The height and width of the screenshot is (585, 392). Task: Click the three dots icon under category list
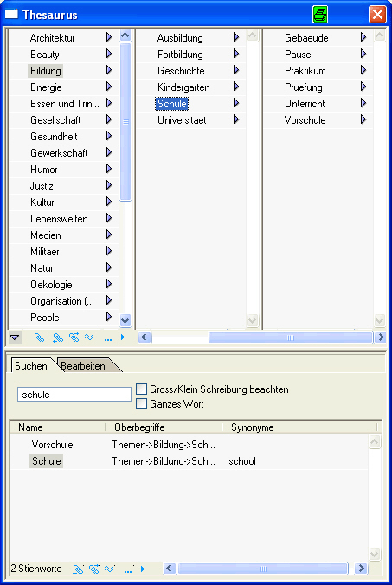[108, 339]
